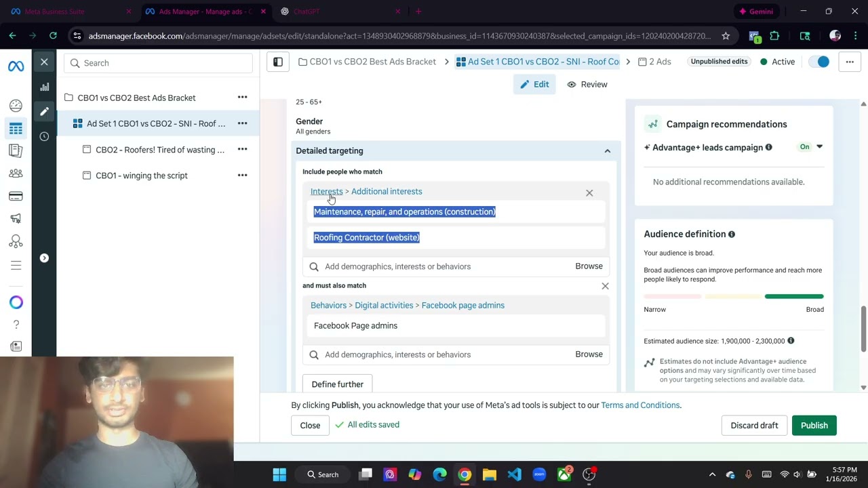Browse targeting for must also match group
This screenshot has height=488, width=868.
click(589, 354)
